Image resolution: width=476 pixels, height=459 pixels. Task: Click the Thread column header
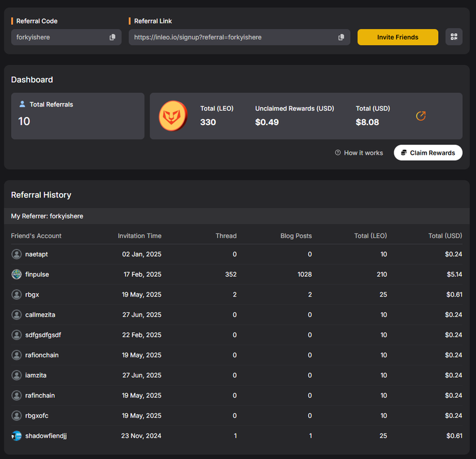226,236
